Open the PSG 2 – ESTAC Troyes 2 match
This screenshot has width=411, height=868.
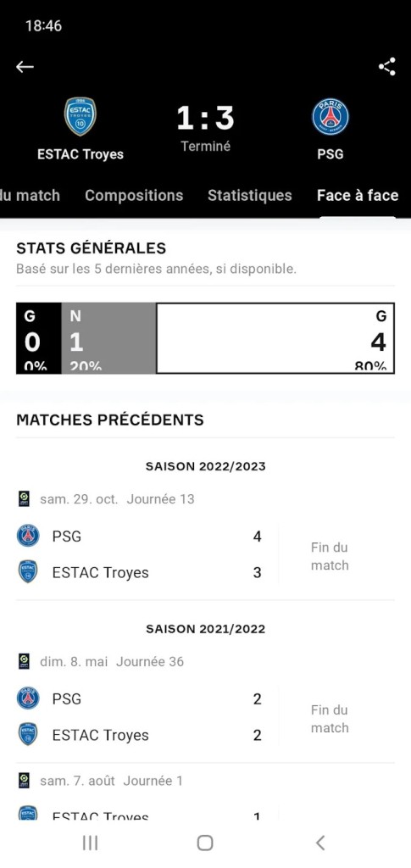tap(205, 717)
